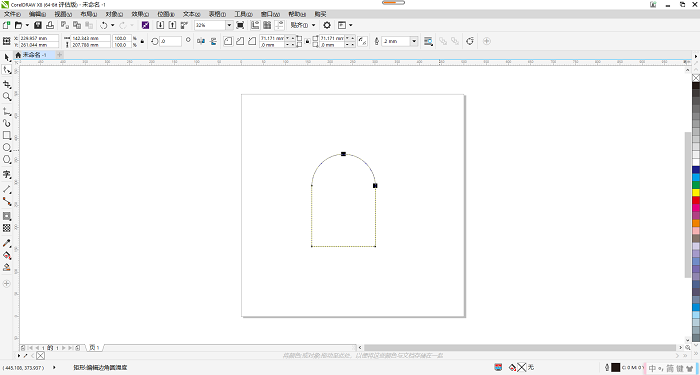Pick the red color swatch in palette
Viewport: 700px width, 375px height.
(696, 200)
